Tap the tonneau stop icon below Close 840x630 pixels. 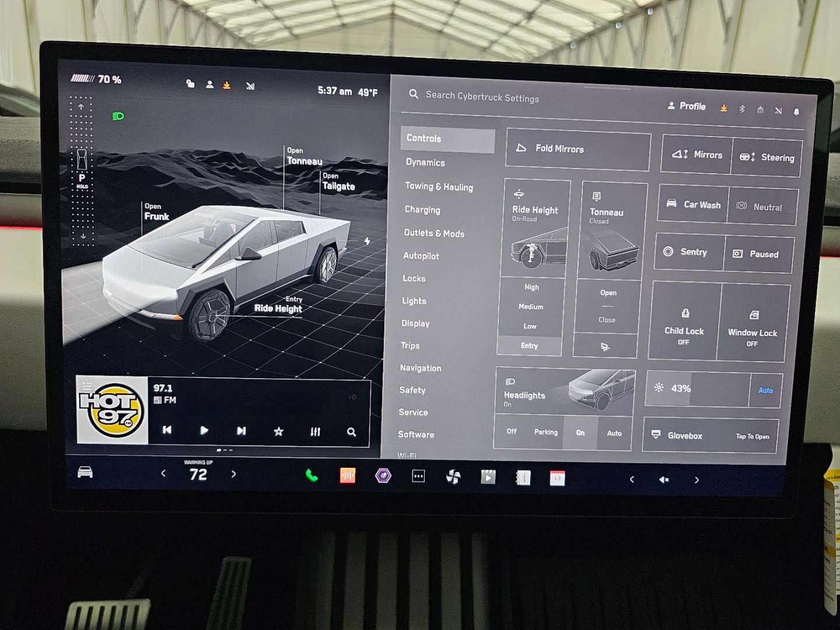point(605,347)
